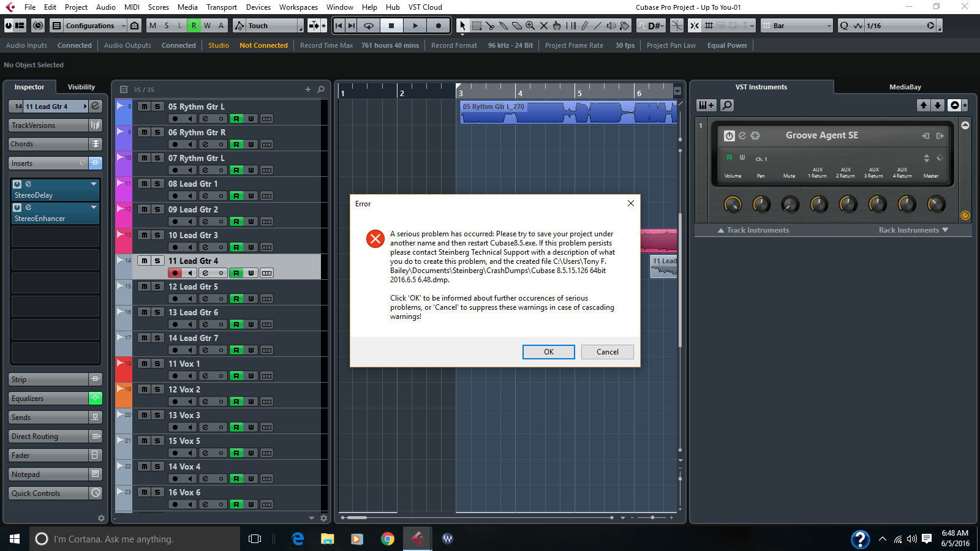Select the Zoom magnifier tool

click(x=530, y=26)
